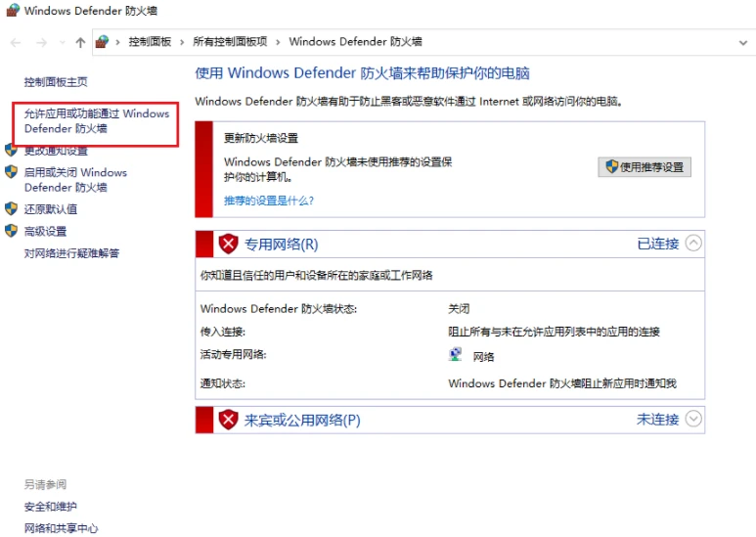Screen dimensions: 756x537
Task: Collapse the 专用网络 section chevron
Action: (x=693, y=244)
